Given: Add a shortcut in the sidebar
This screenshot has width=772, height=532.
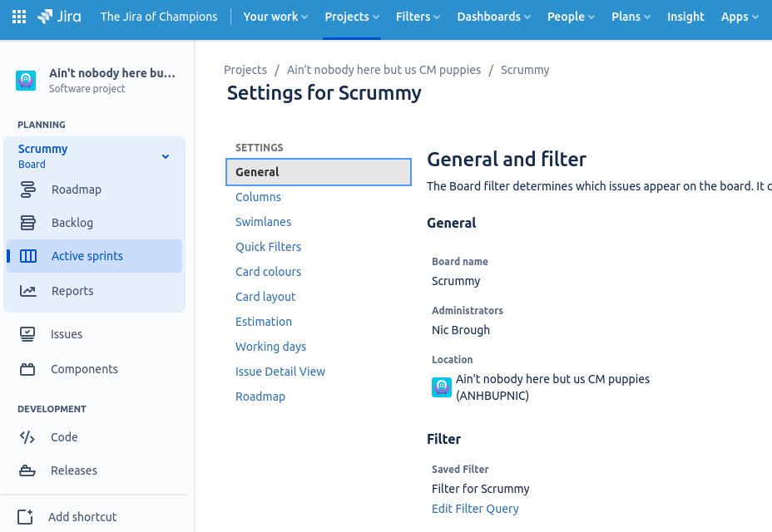Looking at the screenshot, I should [82, 516].
